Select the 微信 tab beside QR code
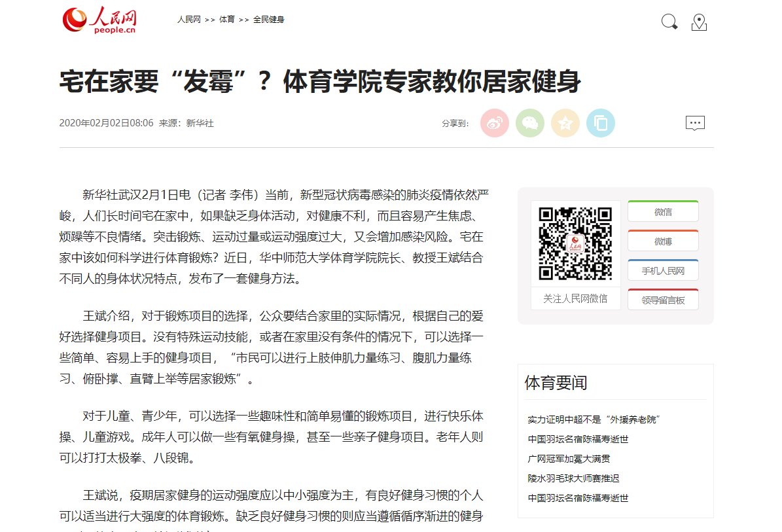The width and height of the screenshot is (782, 532). pyautogui.click(x=663, y=212)
